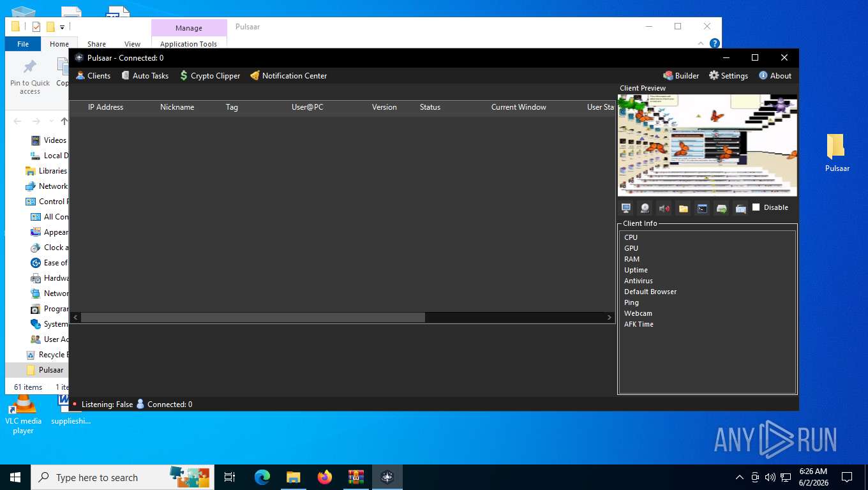Open the Windows Start menu

click(15, 477)
